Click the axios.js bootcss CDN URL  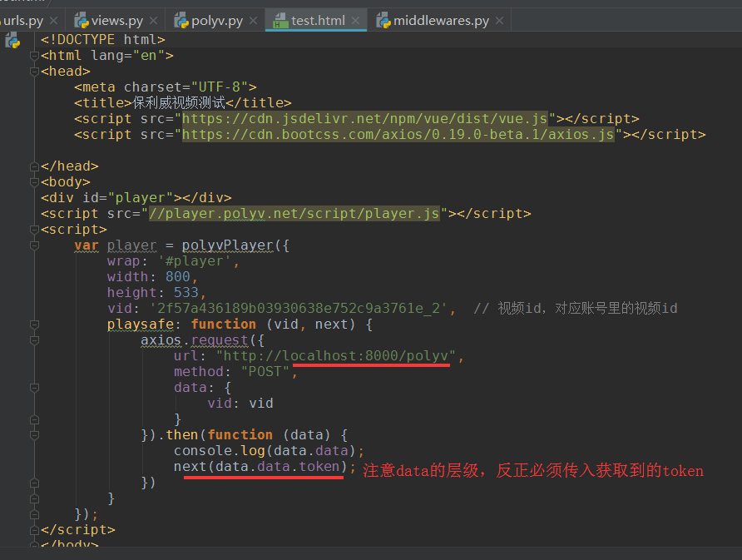pos(398,135)
